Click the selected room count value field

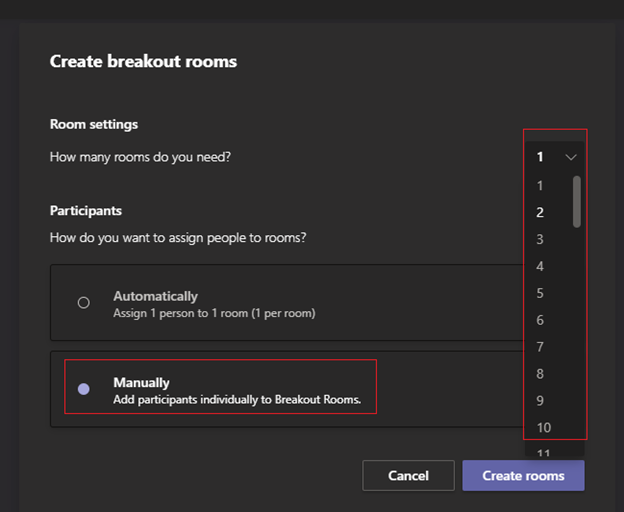click(541, 157)
